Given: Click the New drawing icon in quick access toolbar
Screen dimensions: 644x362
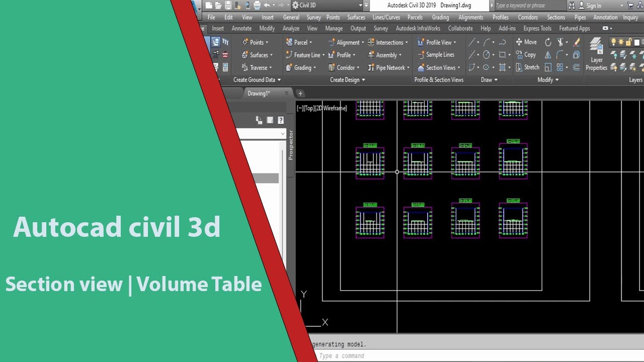Looking at the screenshot, I should (209, 5).
